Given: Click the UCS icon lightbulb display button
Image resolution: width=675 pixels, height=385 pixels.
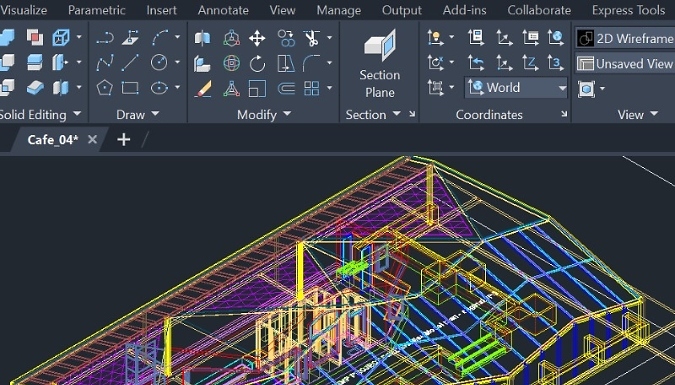Looking at the screenshot, I should click(435, 37).
